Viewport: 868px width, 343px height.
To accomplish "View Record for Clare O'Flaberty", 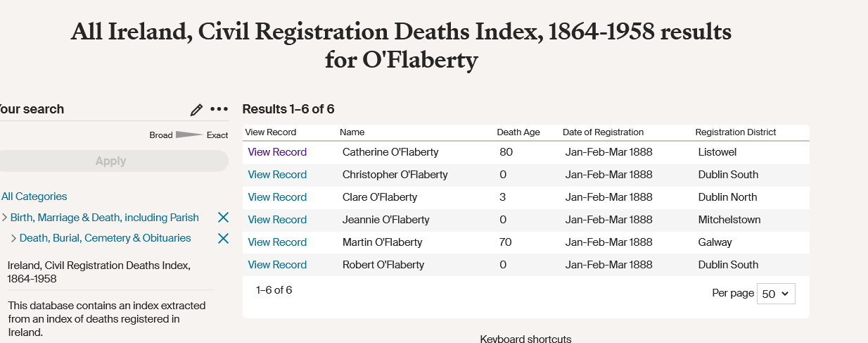I will (x=277, y=197).
